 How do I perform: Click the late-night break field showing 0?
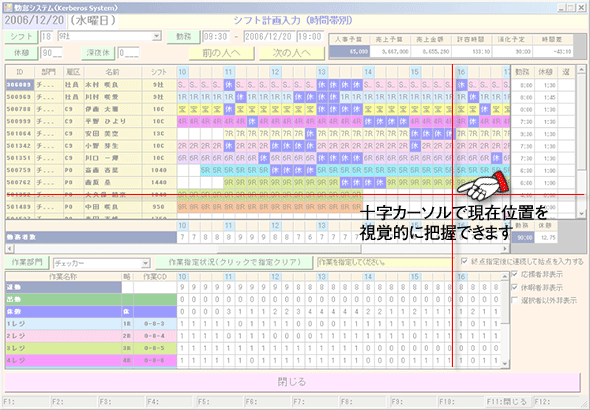click(x=128, y=53)
